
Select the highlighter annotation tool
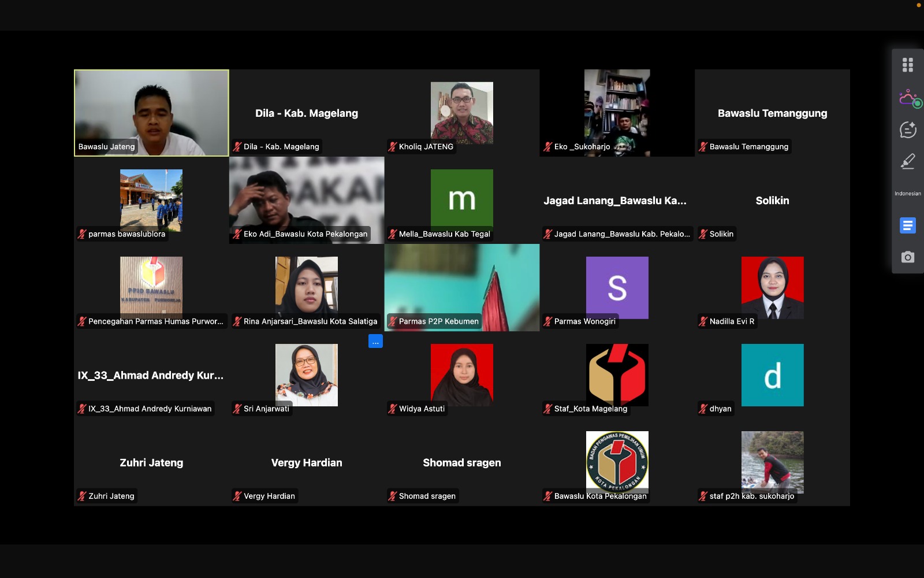click(x=907, y=161)
